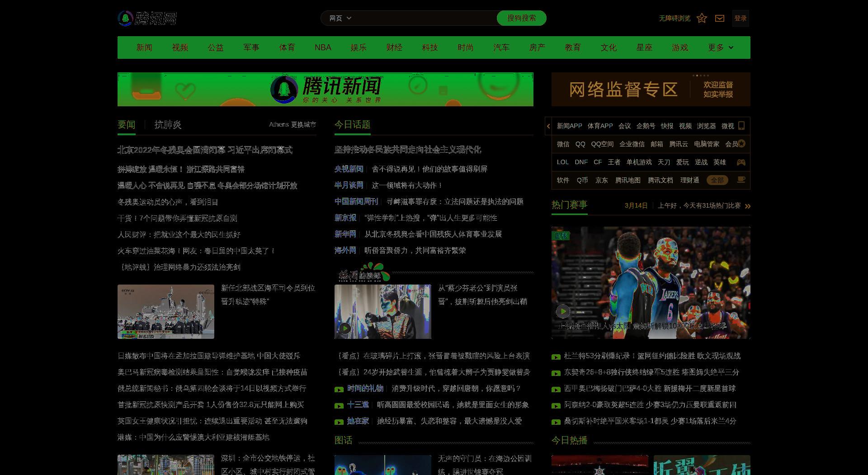Expand 更多 in navigation bar
Image resolution: width=868 pixels, height=475 pixels.
[x=721, y=47]
